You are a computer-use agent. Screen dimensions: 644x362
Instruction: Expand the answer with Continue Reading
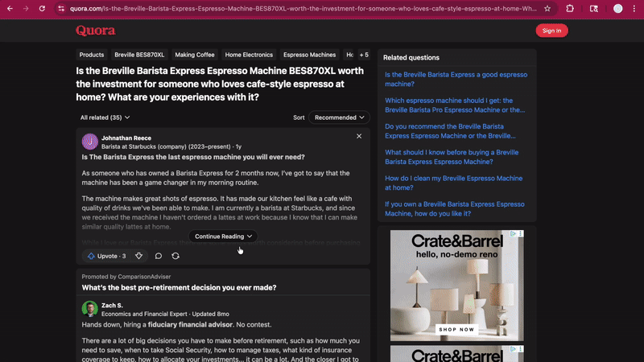tap(223, 237)
